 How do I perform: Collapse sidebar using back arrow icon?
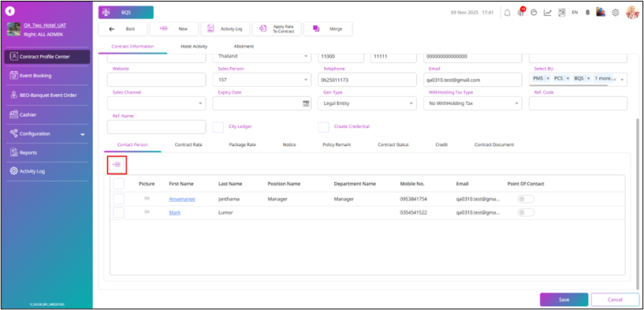11,12
